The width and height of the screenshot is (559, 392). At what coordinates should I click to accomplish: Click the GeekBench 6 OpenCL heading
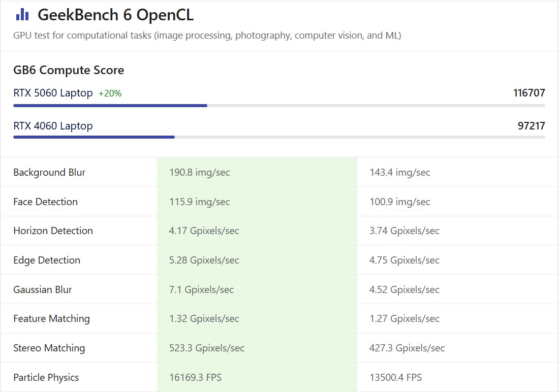(x=115, y=15)
